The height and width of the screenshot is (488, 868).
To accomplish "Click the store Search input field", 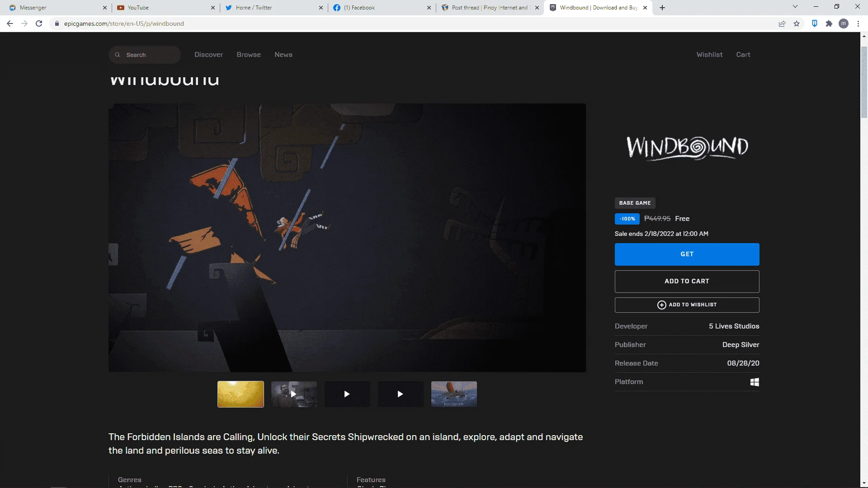I will (x=145, y=55).
